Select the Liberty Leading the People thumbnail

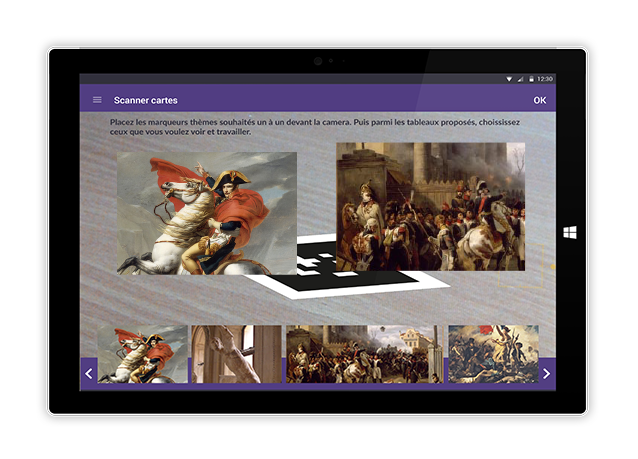coord(492,354)
